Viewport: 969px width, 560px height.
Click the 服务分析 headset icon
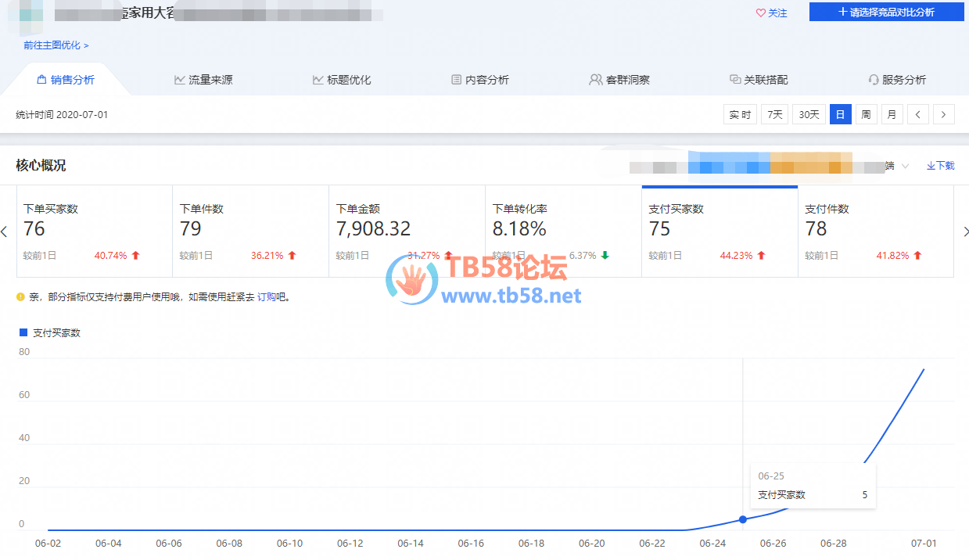pyautogui.click(x=874, y=80)
